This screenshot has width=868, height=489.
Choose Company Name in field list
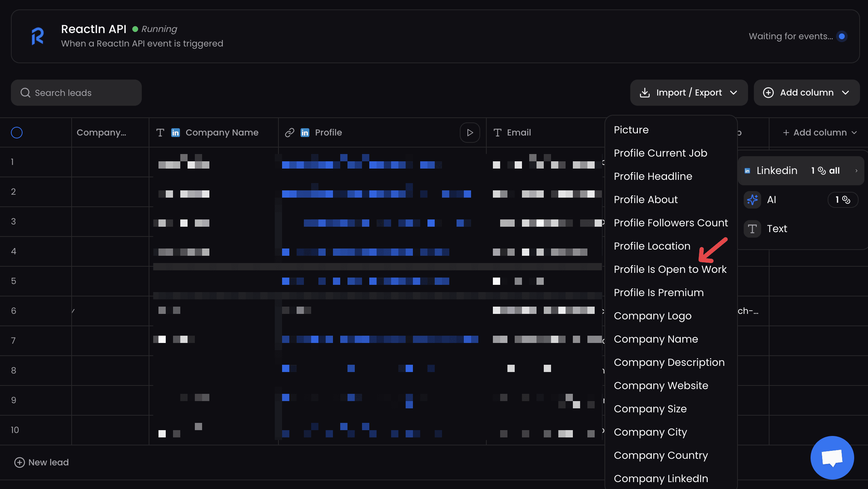(x=656, y=339)
